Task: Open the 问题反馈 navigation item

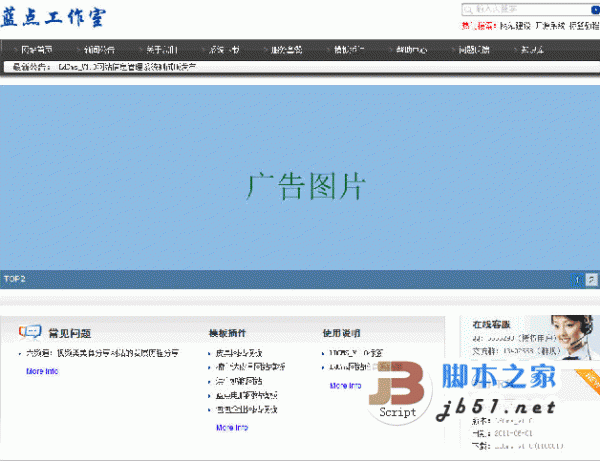Action: [x=474, y=50]
